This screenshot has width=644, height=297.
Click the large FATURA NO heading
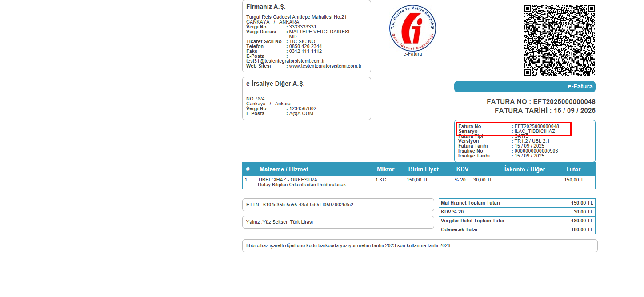click(x=541, y=102)
